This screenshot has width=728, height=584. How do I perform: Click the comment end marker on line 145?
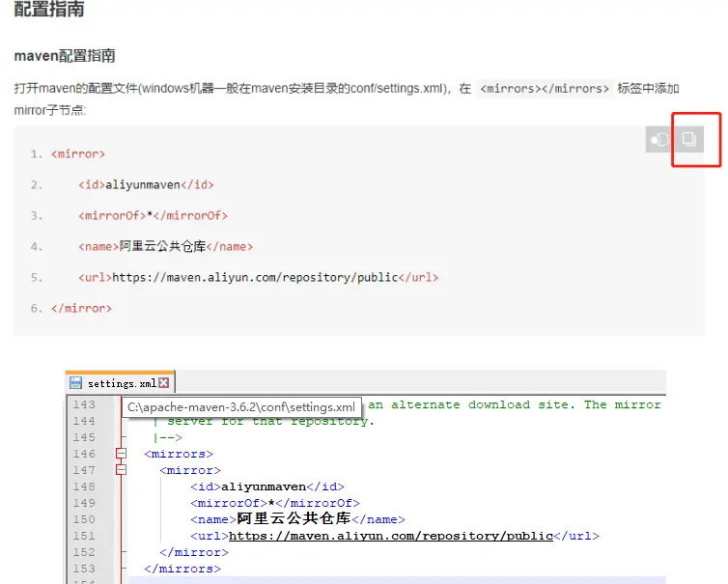point(168,437)
